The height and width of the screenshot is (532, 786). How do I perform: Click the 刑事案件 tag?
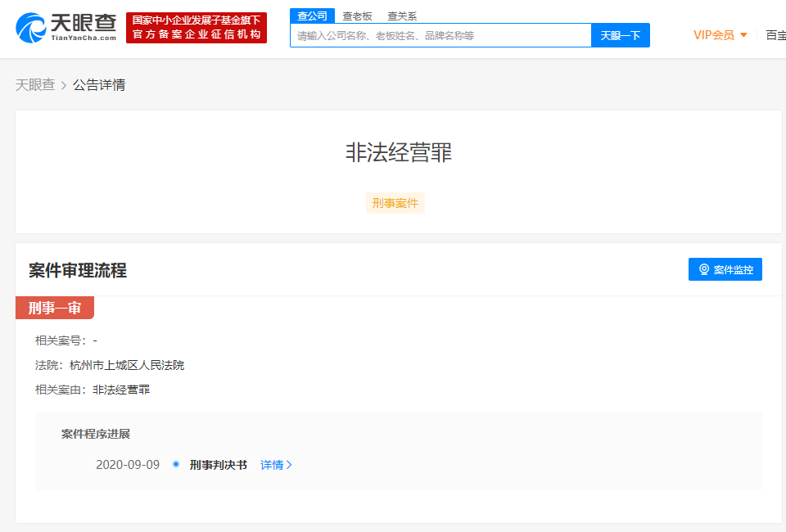pos(395,203)
